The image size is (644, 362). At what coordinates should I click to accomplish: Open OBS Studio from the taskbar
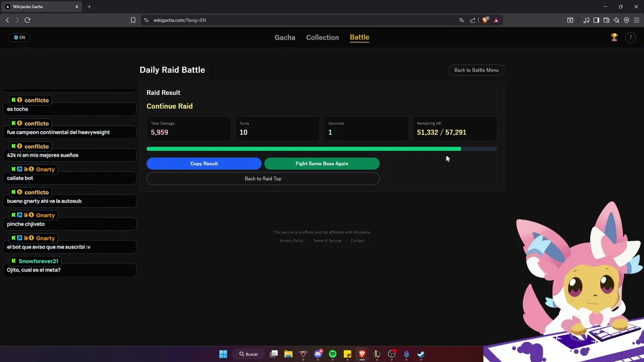(x=392, y=354)
